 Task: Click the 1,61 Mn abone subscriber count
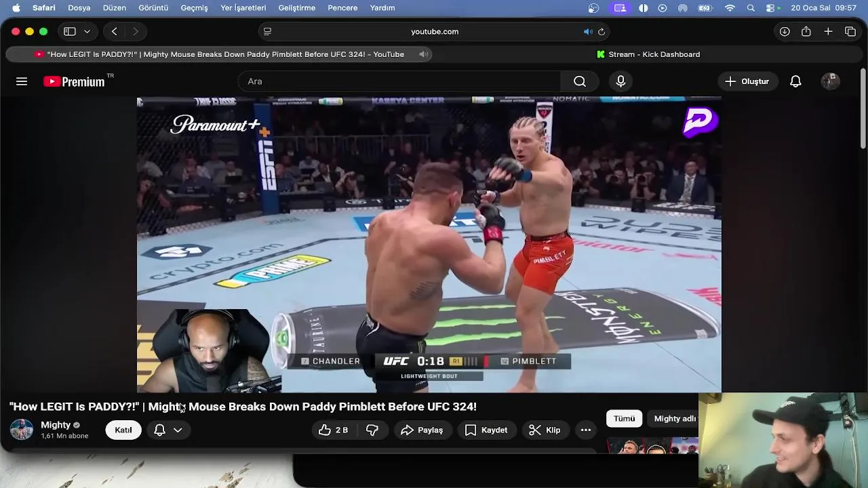[x=64, y=436]
